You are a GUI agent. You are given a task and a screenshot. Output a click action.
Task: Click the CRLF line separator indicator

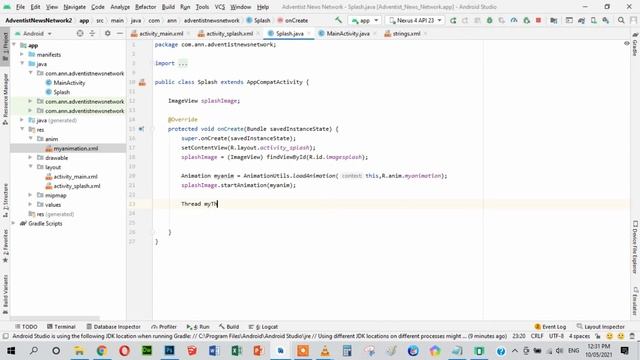537,336
